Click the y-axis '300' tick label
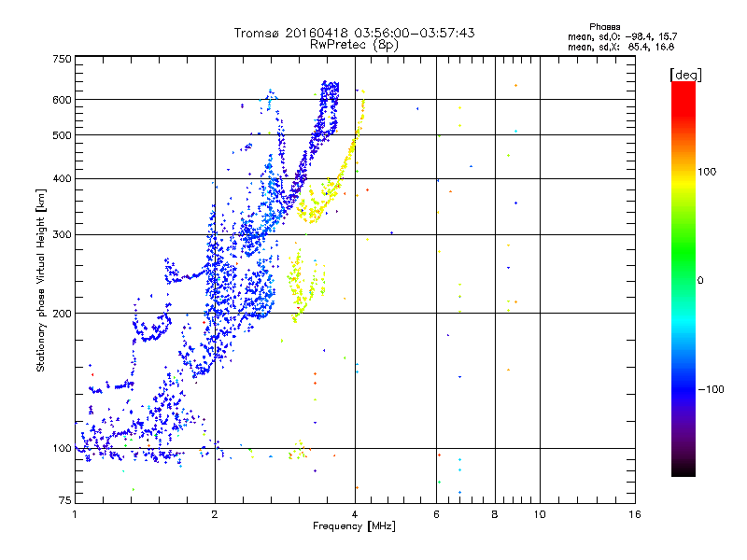Image resolution: width=747 pixels, height=560 pixels. pos(62,235)
